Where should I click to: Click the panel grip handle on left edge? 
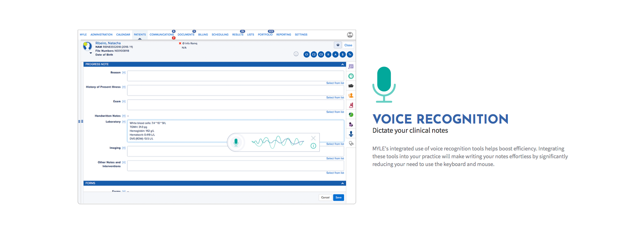click(x=81, y=121)
